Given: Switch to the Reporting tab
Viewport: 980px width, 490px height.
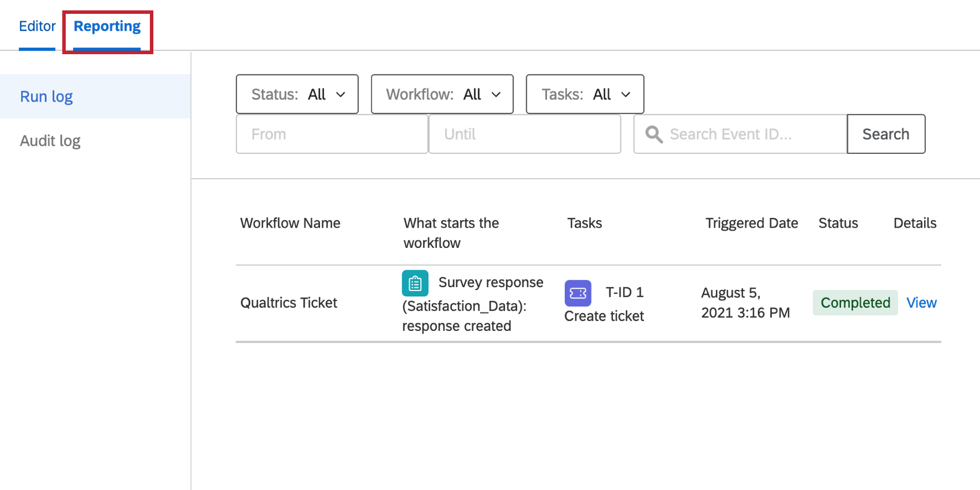Looking at the screenshot, I should (107, 27).
